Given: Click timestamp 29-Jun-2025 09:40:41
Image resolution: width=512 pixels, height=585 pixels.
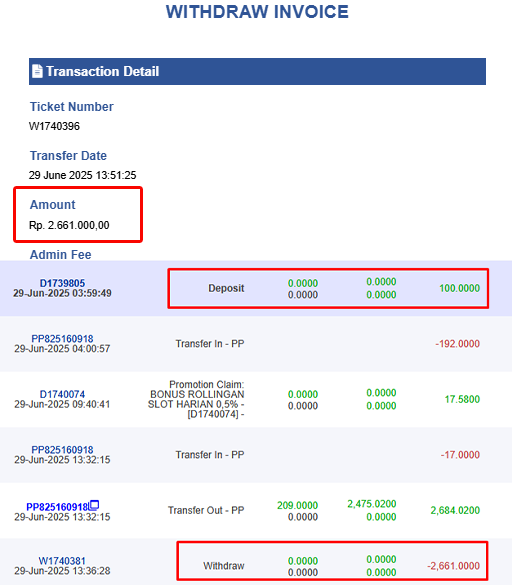Looking at the screenshot, I should pos(62,404).
